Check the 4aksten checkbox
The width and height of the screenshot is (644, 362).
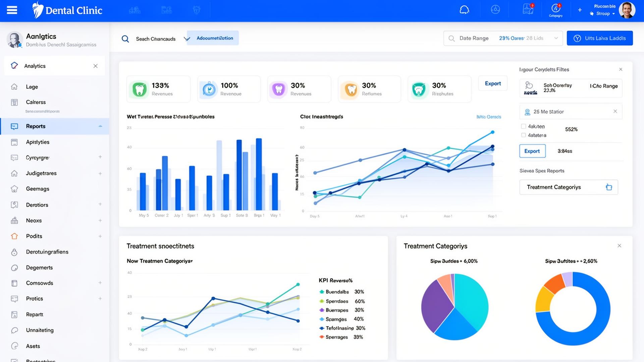pyautogui.click(x=523, y=126)
